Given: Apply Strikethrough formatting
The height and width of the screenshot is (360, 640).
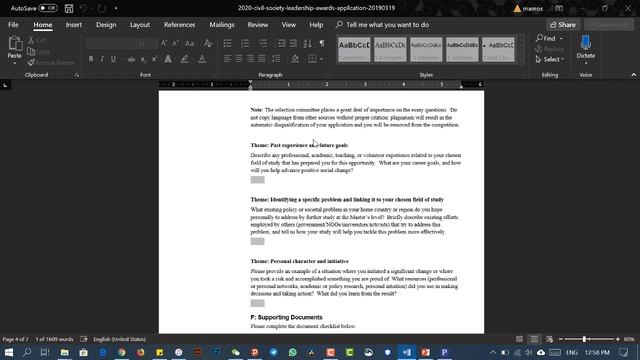Looking at the screenshot, I should (x=131, y=60).
